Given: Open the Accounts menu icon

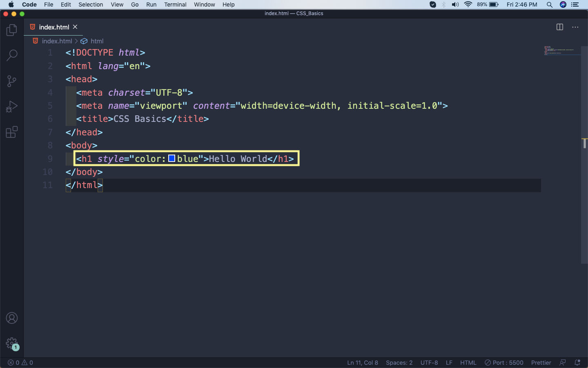Looking at the screenshot, I should tap(12, 318).
